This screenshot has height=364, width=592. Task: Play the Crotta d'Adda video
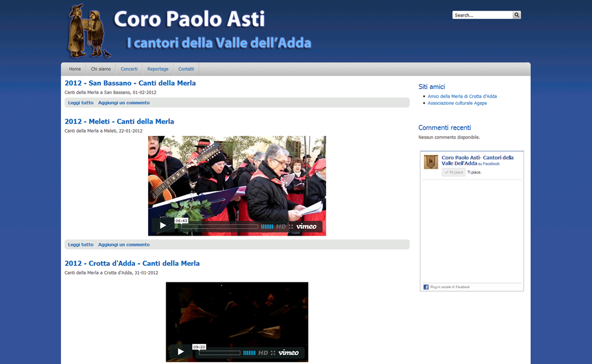(x=181, y=352)
